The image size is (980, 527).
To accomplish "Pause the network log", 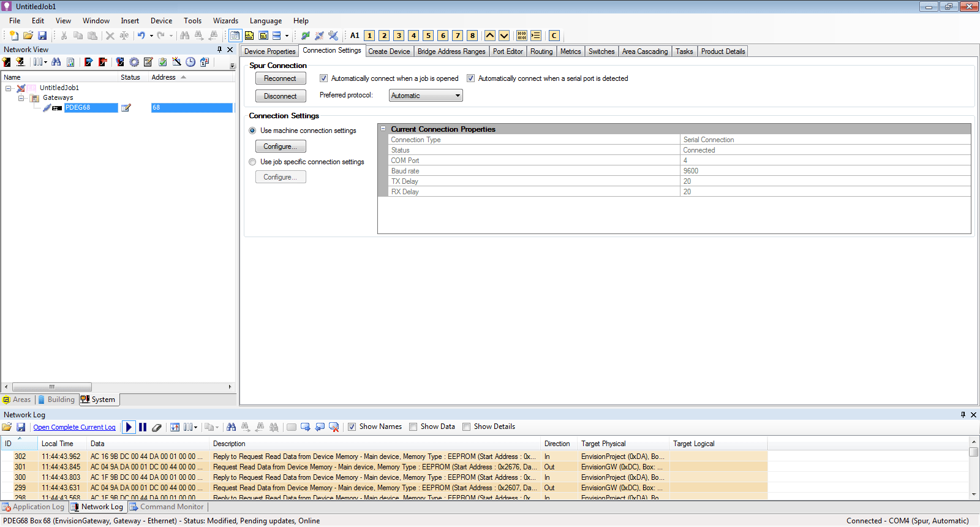I will (x=143, y=427).
